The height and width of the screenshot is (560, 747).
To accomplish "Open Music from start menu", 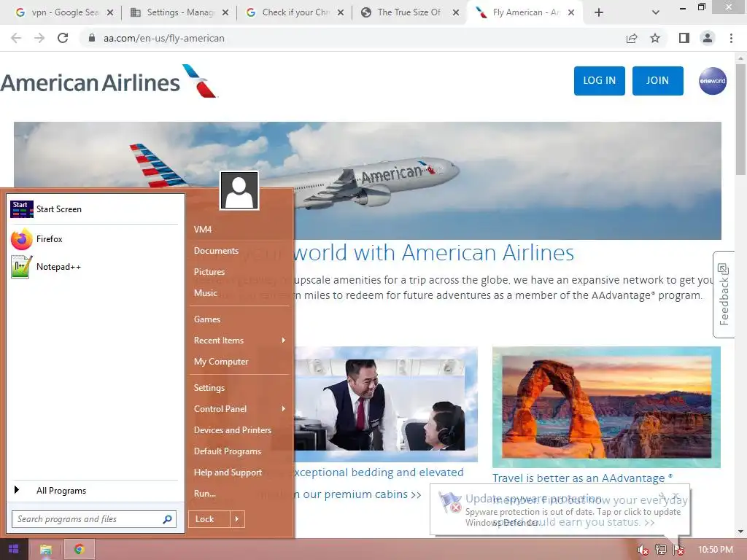I will tap(205, 293).
